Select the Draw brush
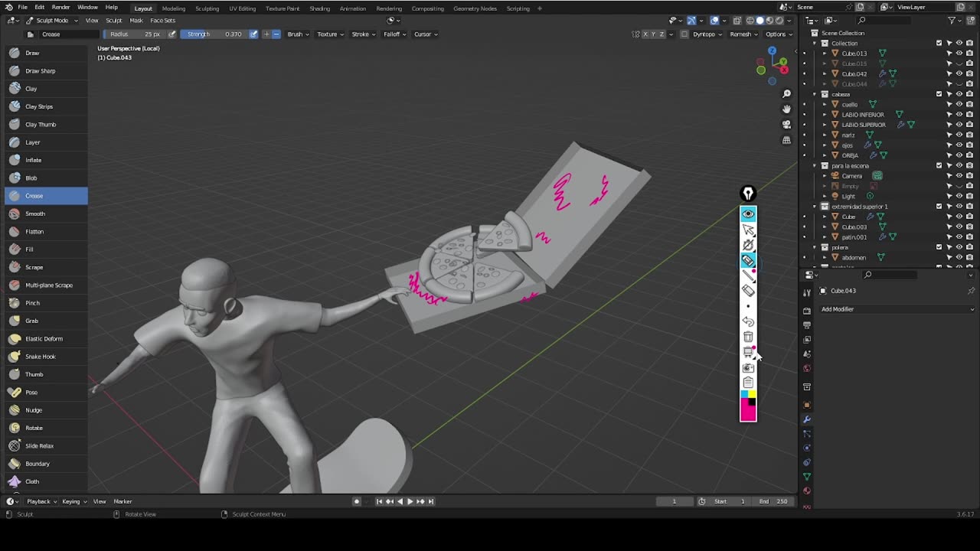Screen dimensions: 980x551 point(46,53)
